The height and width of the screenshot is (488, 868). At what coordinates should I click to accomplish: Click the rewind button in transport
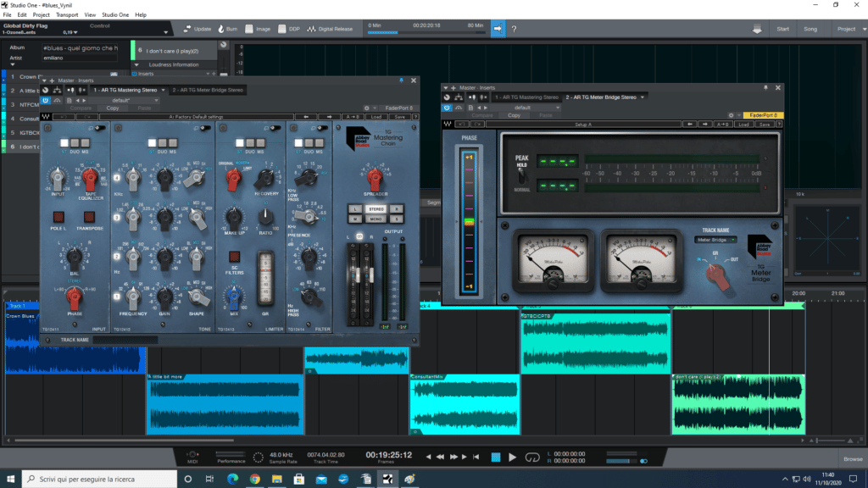click(x=440, y=457)
